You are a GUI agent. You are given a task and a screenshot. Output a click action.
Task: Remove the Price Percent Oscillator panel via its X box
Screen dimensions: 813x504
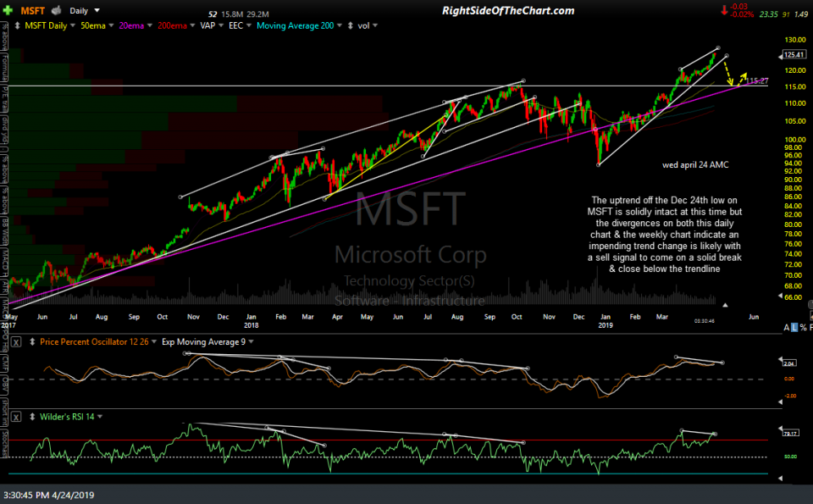coord(16,341)
